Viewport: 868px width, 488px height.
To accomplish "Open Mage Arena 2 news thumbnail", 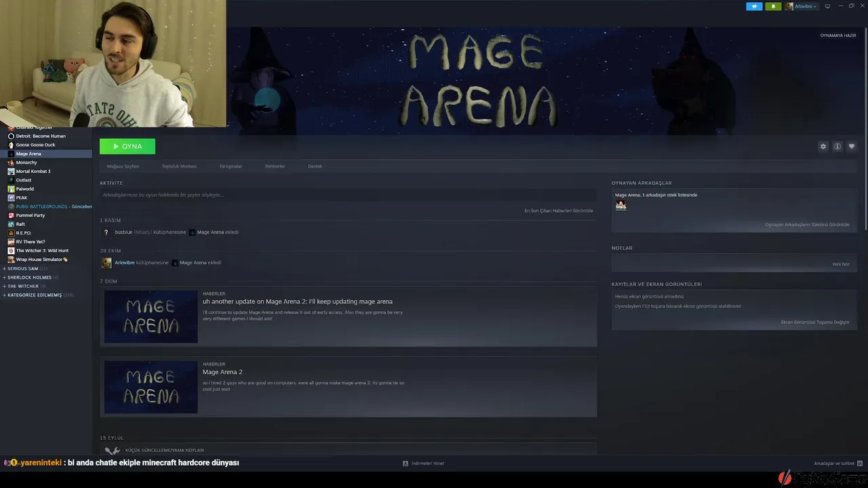I will pyautogui.click(x=151, y=387).
